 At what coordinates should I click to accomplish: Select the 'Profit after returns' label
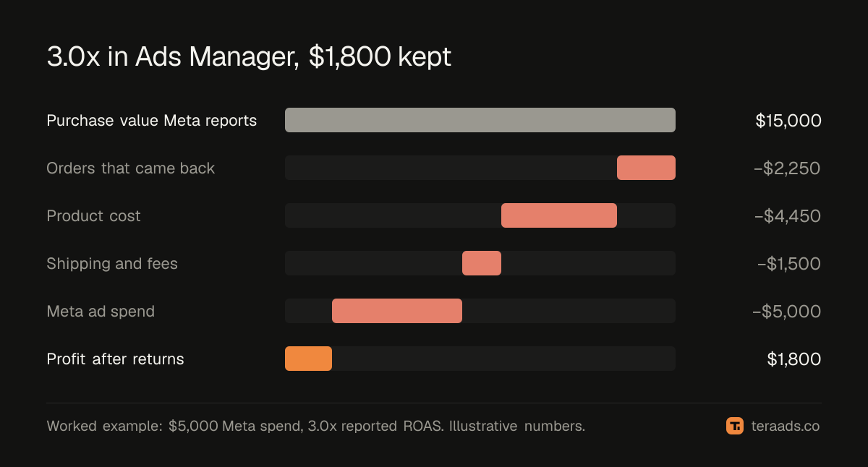click(x=115, y=359)
